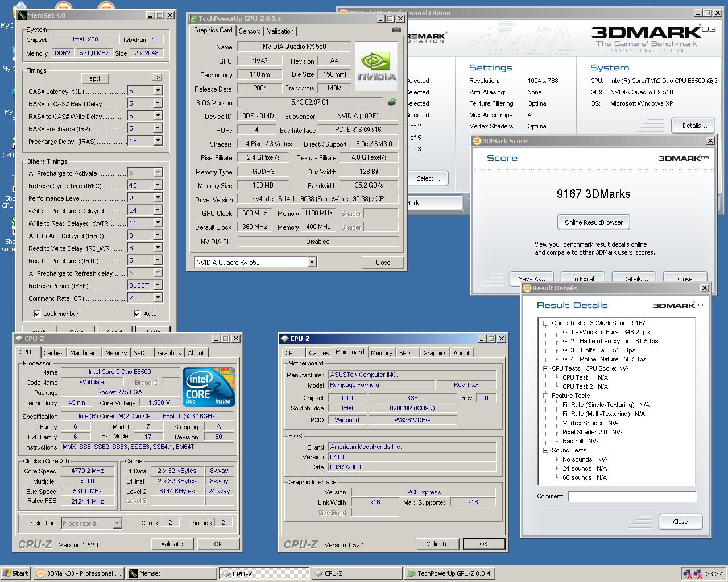Open the Memory tab in left CPU-Z
This screenshot has height=582, width=728.
pos(116,353)
